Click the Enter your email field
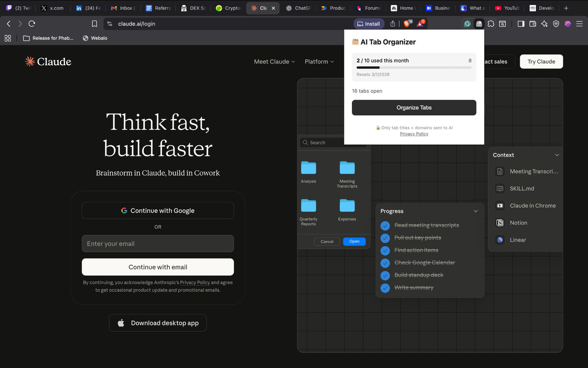The image size is (588, 368). coord(158,244)
